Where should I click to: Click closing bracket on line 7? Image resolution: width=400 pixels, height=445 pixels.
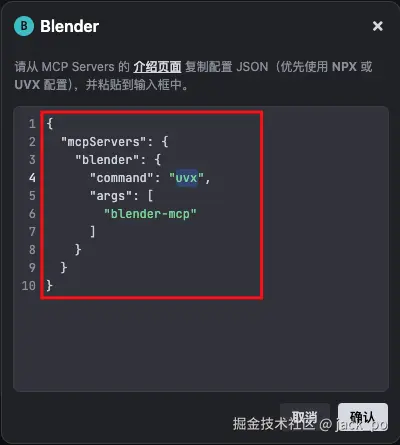pos(93,231)
